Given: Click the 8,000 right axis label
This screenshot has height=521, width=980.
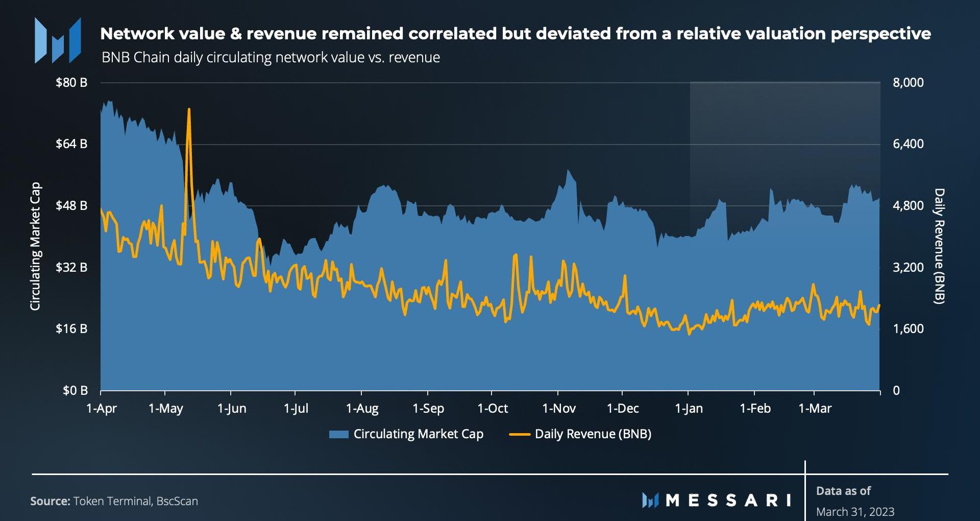Looking at the screenshot, I should [x=908, y=82].
